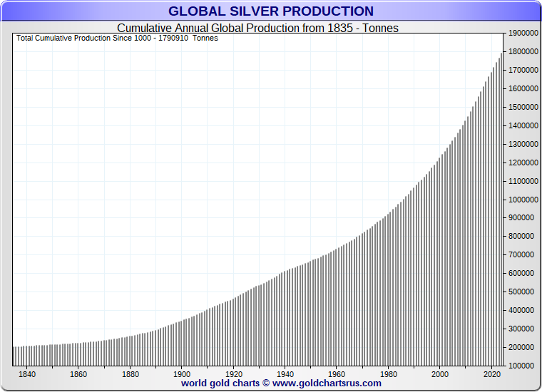This screenshot has height=392, width=542.
Task: Select the 1800000 y-axis label
Action: [x=523, y=52]
